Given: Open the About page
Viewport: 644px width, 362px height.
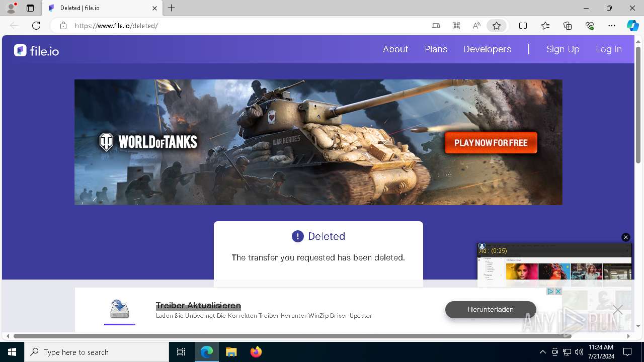Looking at the screenshot, I should pos(395,49).
